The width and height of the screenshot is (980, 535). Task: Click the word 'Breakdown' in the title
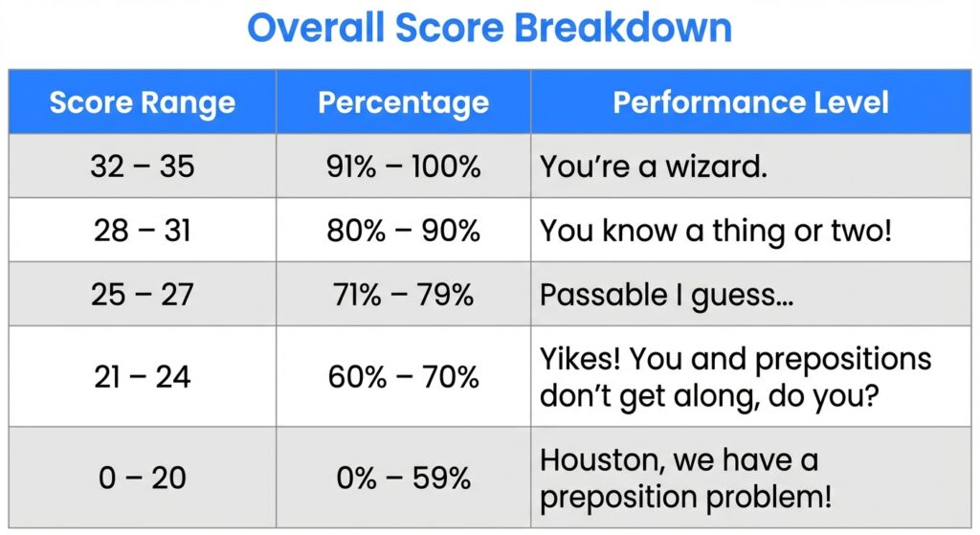click(624, 29)
